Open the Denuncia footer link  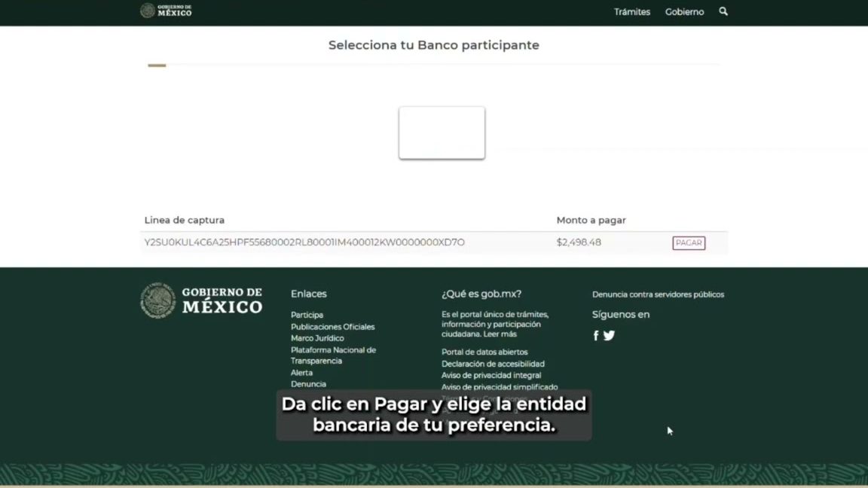click(x=308, y=384)
